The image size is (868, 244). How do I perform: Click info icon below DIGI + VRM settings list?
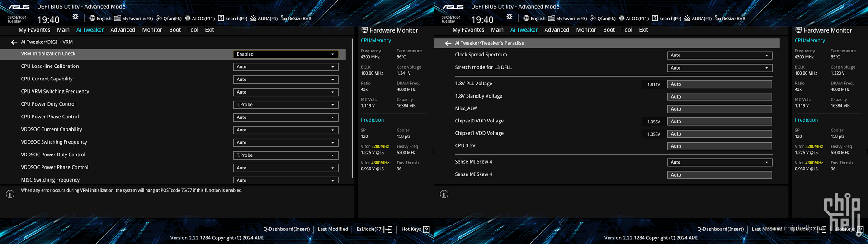click(10, 194)
